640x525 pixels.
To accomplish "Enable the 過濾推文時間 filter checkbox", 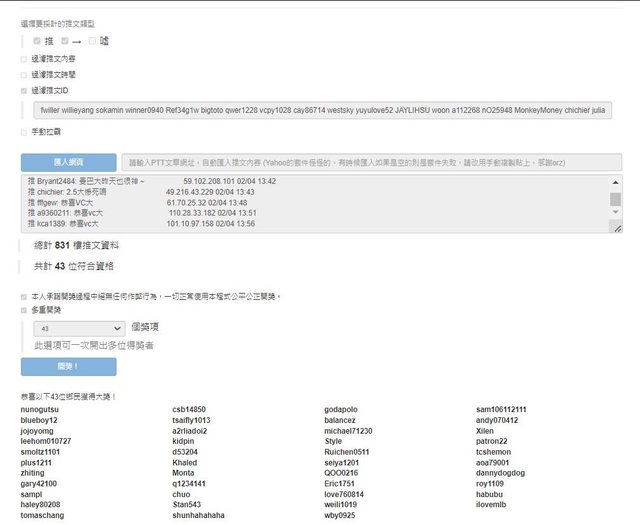I will click(25, 74).
